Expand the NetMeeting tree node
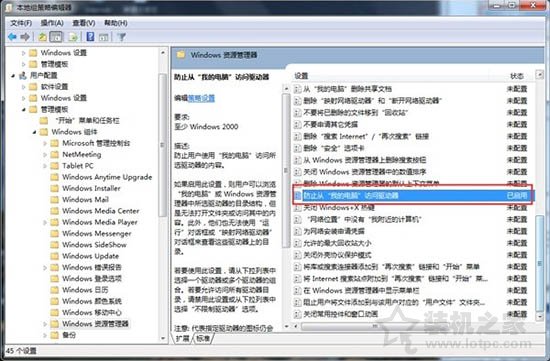This screenshot has height=361, width=550. 45,154
